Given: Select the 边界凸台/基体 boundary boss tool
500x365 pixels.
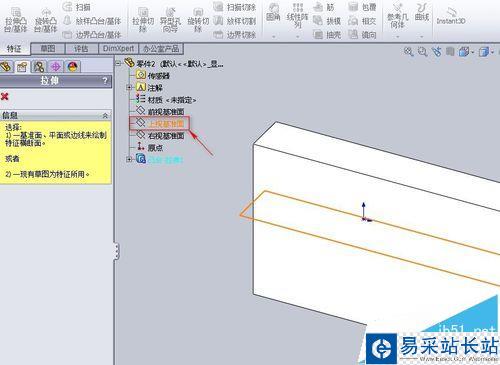Looking at the screenshot, I should click(92, 34).
